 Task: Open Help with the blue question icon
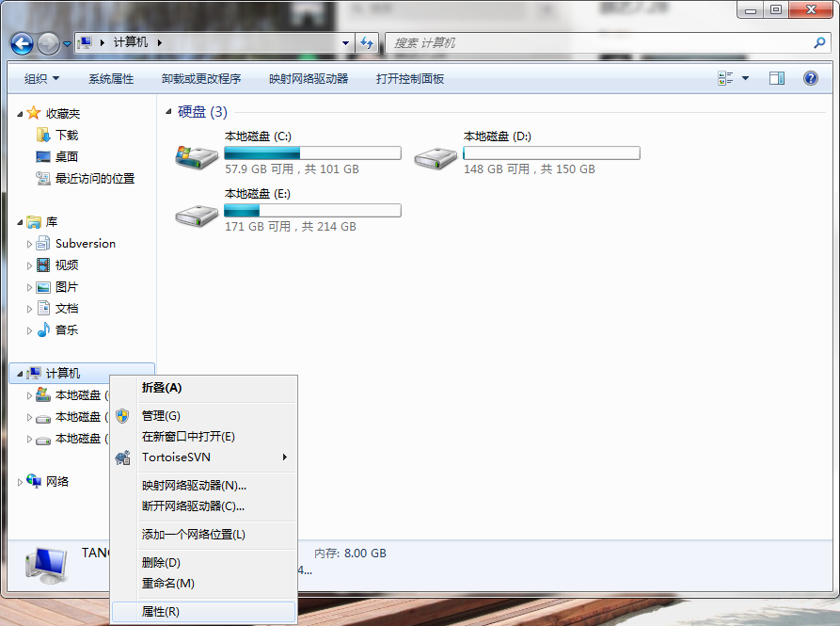811,78
